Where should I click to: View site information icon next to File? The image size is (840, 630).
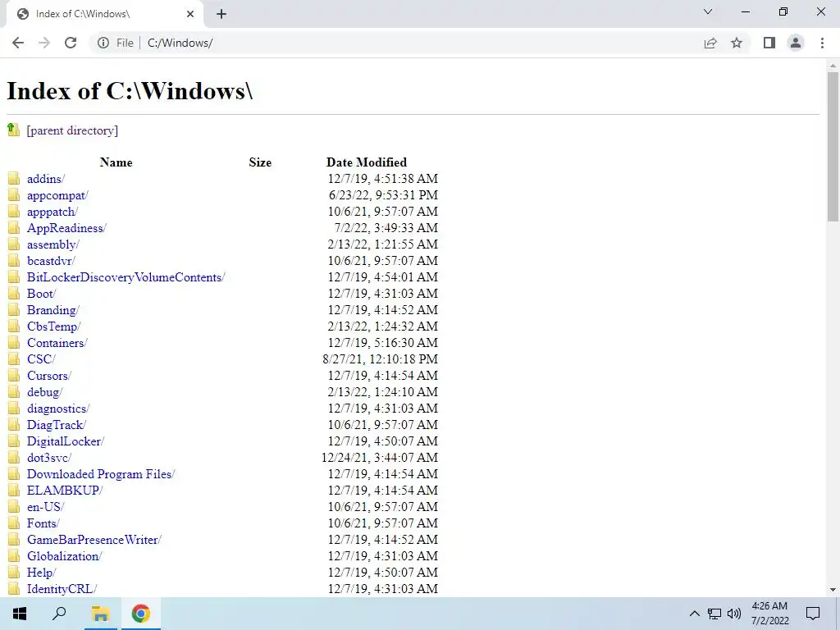point(103,43)
